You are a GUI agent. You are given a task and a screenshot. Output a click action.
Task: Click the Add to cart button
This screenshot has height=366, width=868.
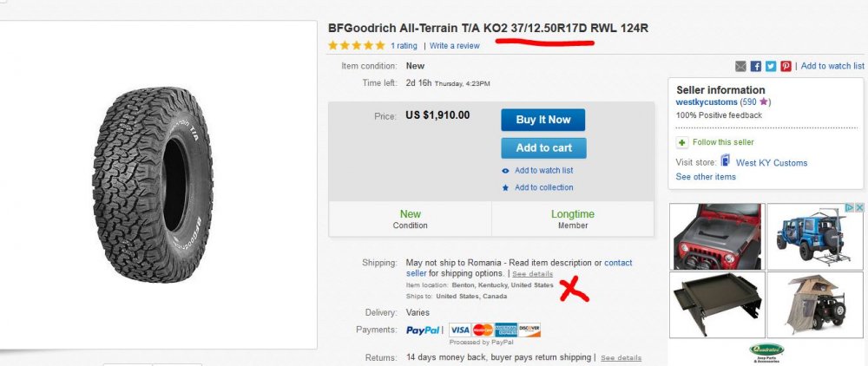[543, 147]
